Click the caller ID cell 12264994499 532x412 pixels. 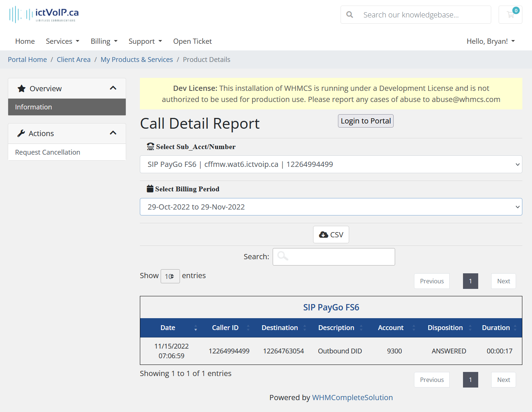tap(229, 351)
